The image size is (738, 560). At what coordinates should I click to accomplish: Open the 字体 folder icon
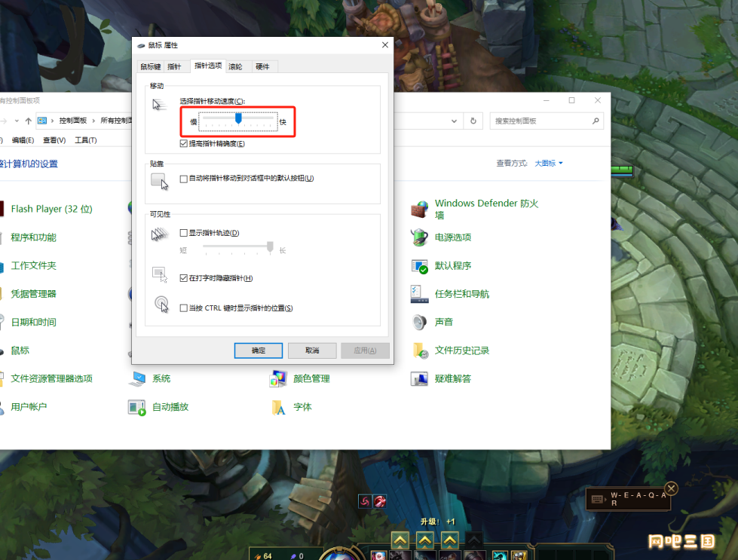click(x=278, y=407)
